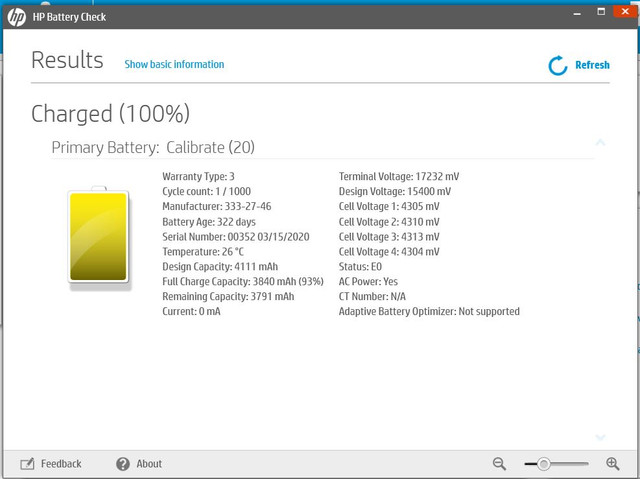Screen dimensions: 640x479
Task: Select Cell Voltage 4: 4304 mV text
Action: coord(389,252)
